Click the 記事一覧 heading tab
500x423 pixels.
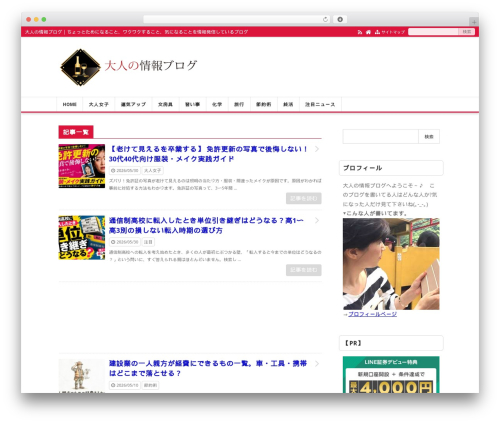pos(76,132)
